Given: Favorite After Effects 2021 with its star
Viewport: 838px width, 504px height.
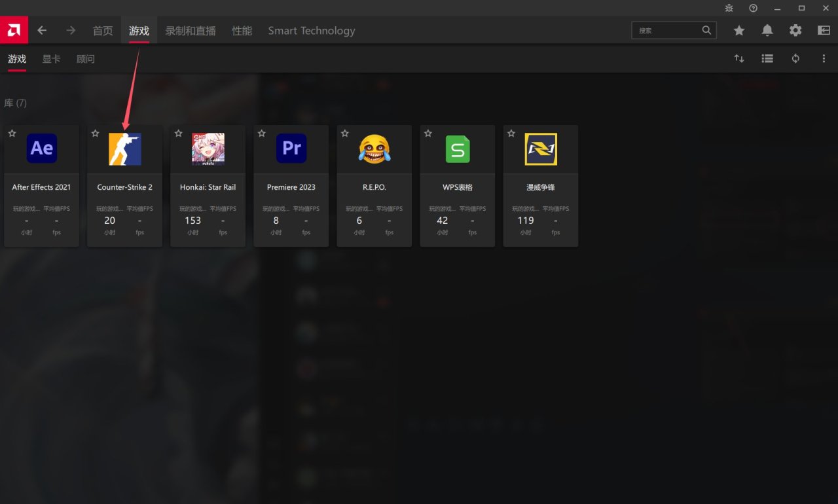Looking at the screenshot, I should [x=12, y=134].
